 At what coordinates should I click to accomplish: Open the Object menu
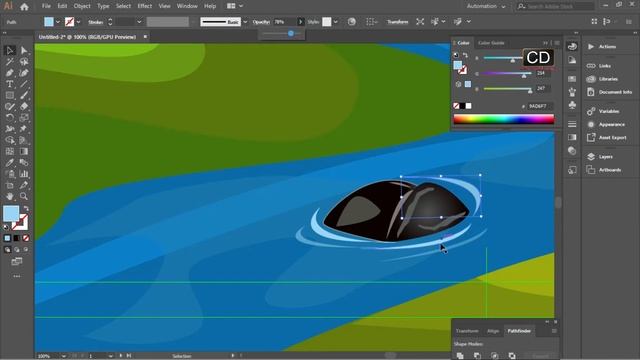82,6
